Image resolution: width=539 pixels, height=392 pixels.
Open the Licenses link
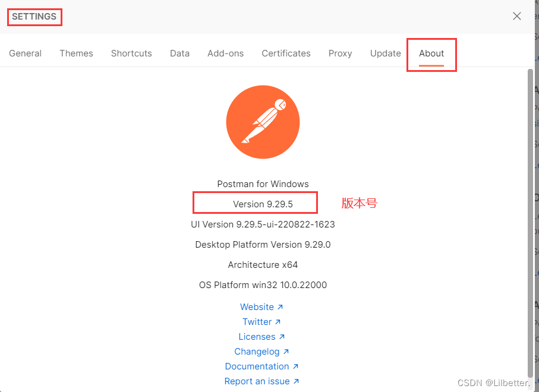[261, 337]
